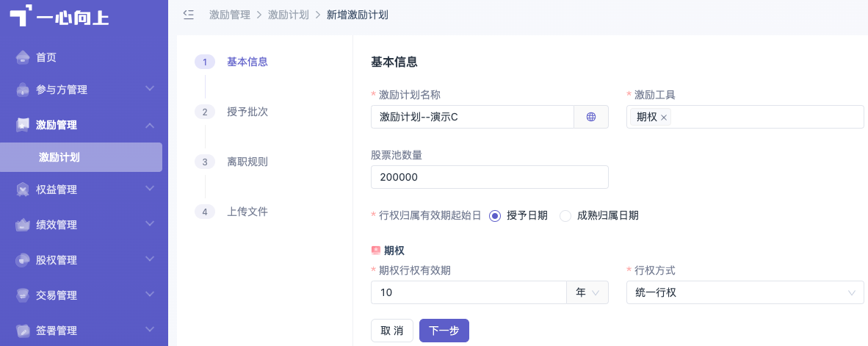Remove the 期权 tag via its x
Image resolution: width=868 pixels, height=346 pixels.
(x=664, y=118)
